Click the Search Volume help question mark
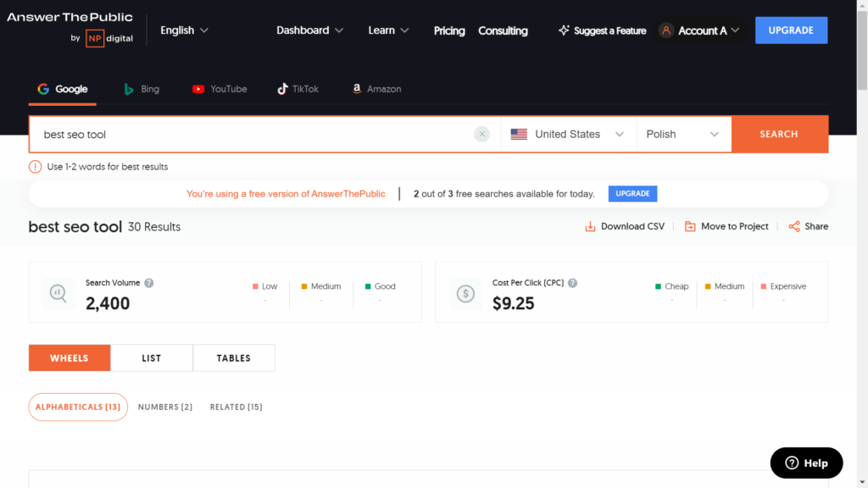 click(149, 283)
